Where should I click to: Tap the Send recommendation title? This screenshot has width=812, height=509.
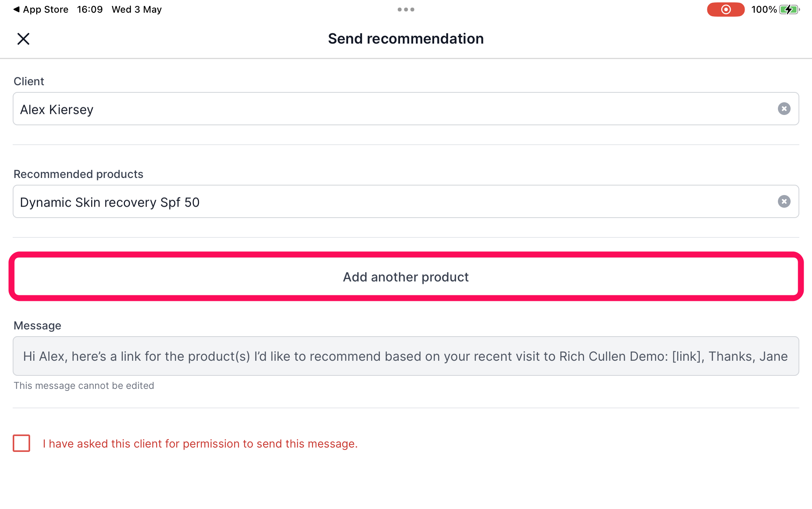click(406, 39)
